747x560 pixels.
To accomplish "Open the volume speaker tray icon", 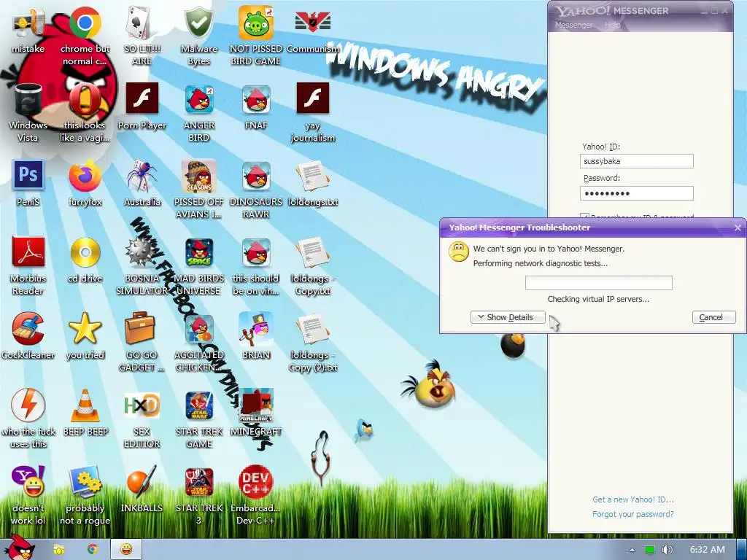I will coord(667,550).
